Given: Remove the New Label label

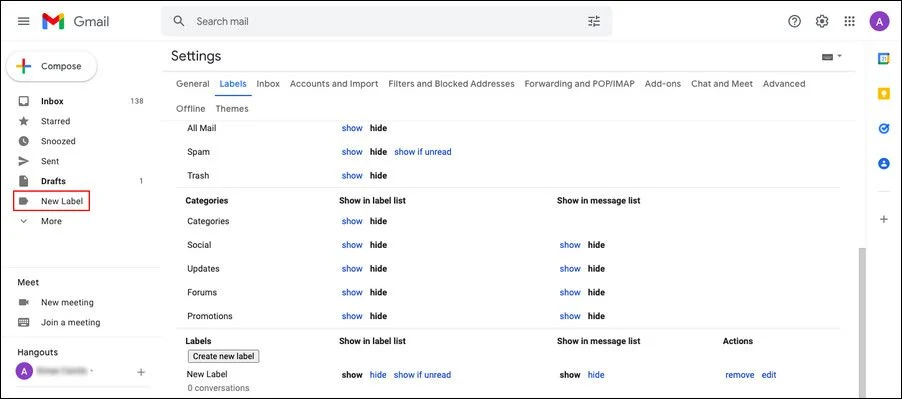Looking at the screenshot, I should coord(740,375).
